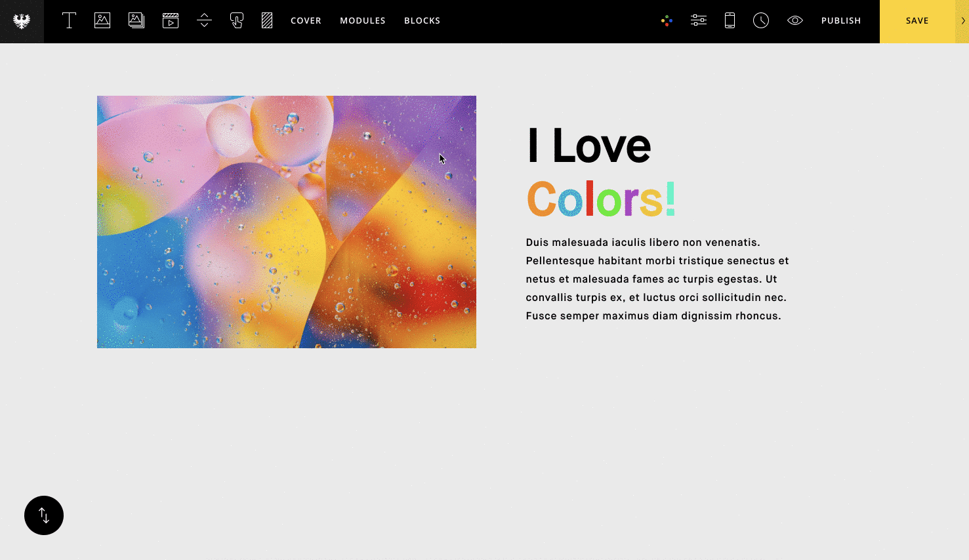Screen dimensions: 969x560
Task: Click the striped rectangle module icon
Action: [267, 21]
